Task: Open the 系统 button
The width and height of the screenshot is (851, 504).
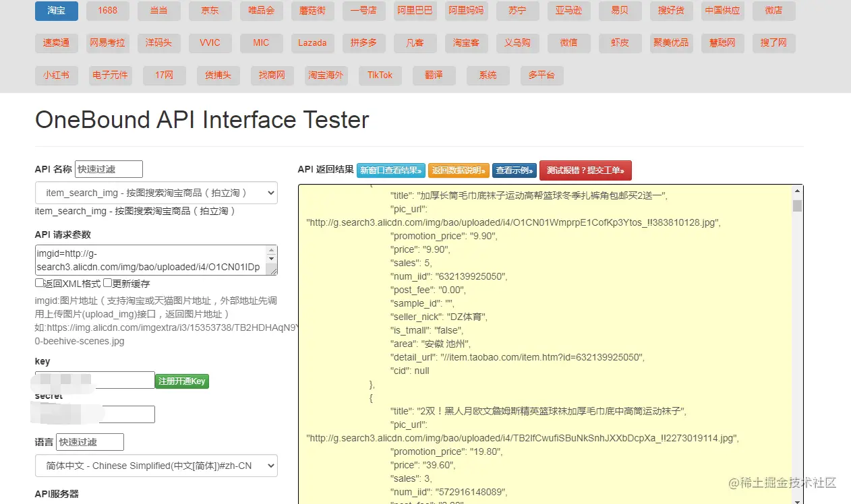Action: (x=488, y=75)
